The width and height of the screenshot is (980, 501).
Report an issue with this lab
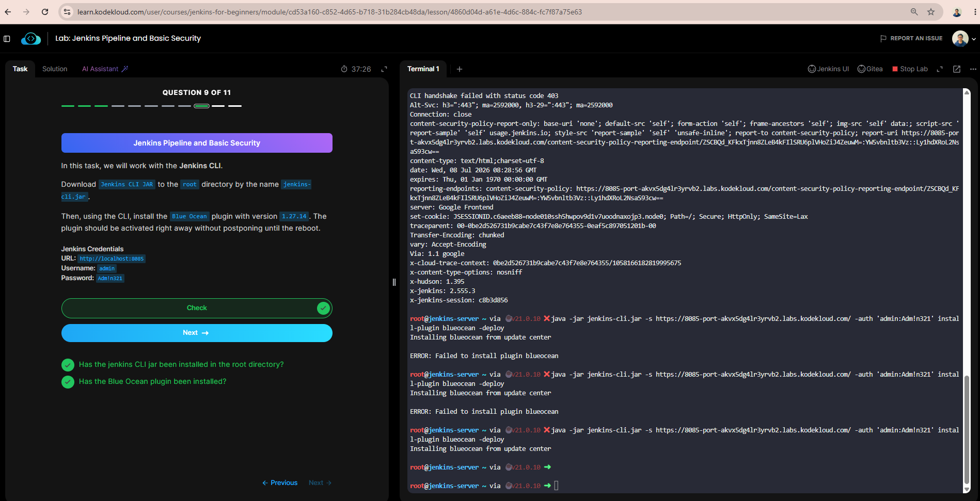[x=911, y=38]
